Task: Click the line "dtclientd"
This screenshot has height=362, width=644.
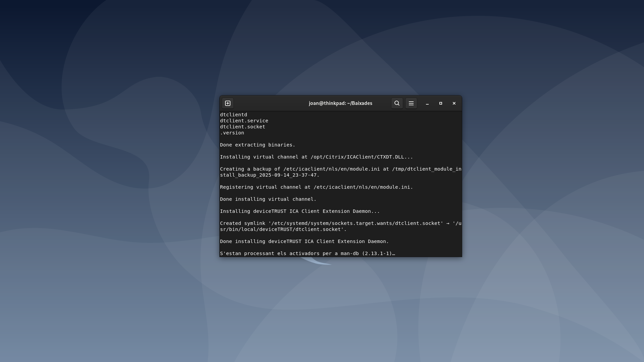Action: pos(233,115)
